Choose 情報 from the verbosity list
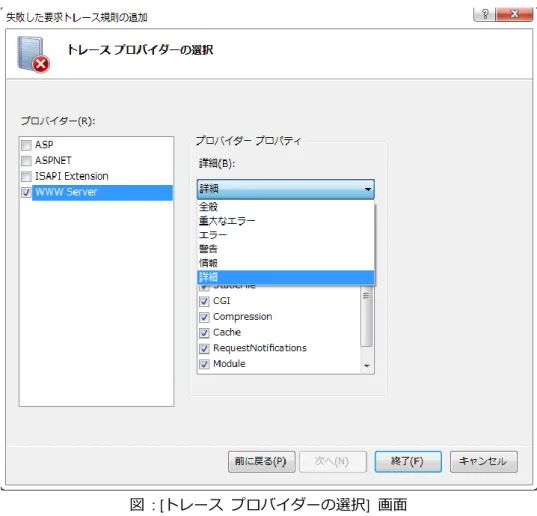The image size is (537, 516). 286,263
